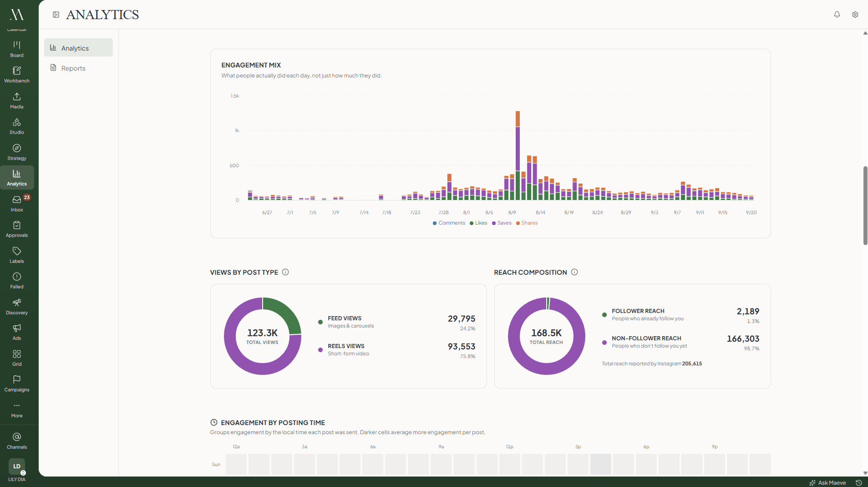This screenshot has width=868, height=487.
Task: Open the Studio section
Action: click(x=17, y=126)
